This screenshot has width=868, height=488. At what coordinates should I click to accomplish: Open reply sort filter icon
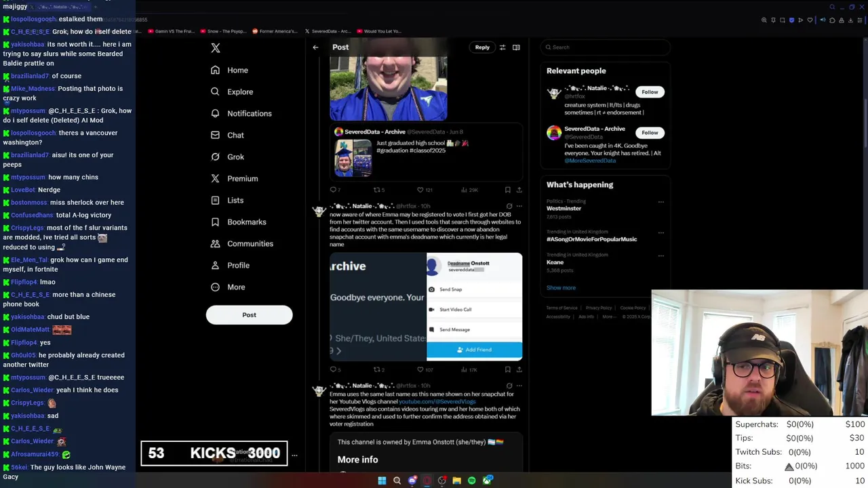point(502,47)
